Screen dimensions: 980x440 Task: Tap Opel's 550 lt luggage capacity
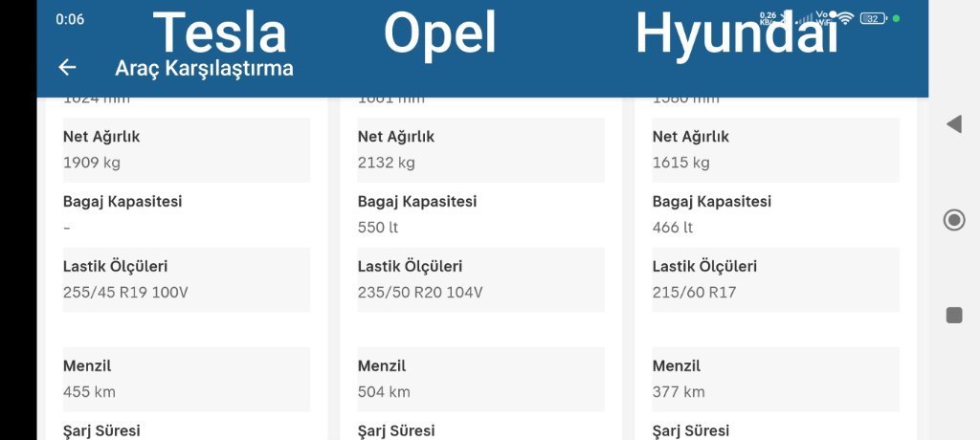pyautogui.click(x=378, y=228)
